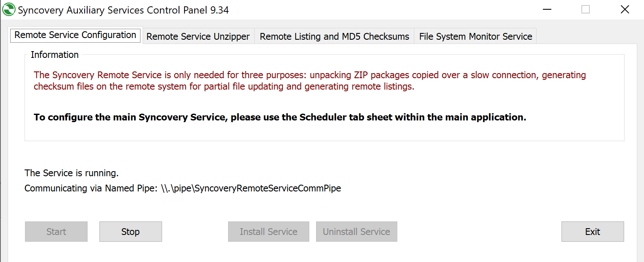Click the Install Service button
The height and width of the screenshot is (262, 644).
coord(268,232)
